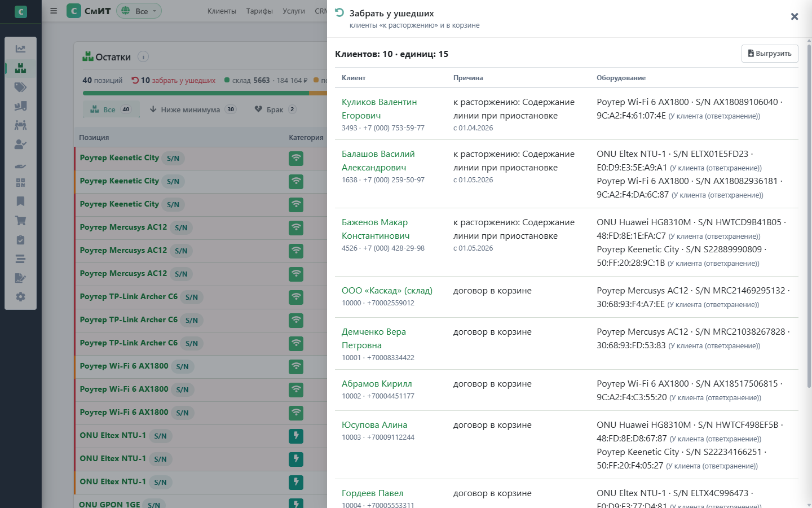812x508 pixels.
Task: Click the «10 забрать у ушедших» link
Action: 174,80
